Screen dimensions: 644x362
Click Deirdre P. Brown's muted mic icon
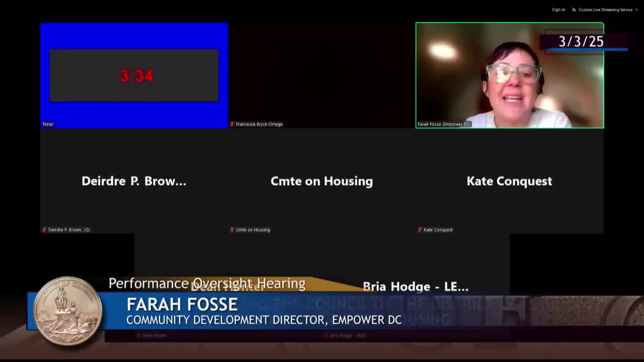(44, 230)
